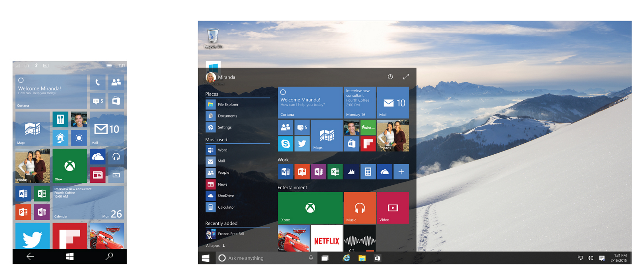This screenshot has height=279, width=644.
Task: Open the action center notifications icon
Action: (x=602, y=258)
